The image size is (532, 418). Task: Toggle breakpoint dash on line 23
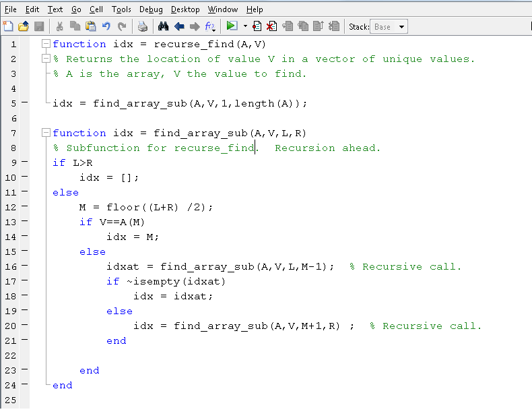point(24,369)
